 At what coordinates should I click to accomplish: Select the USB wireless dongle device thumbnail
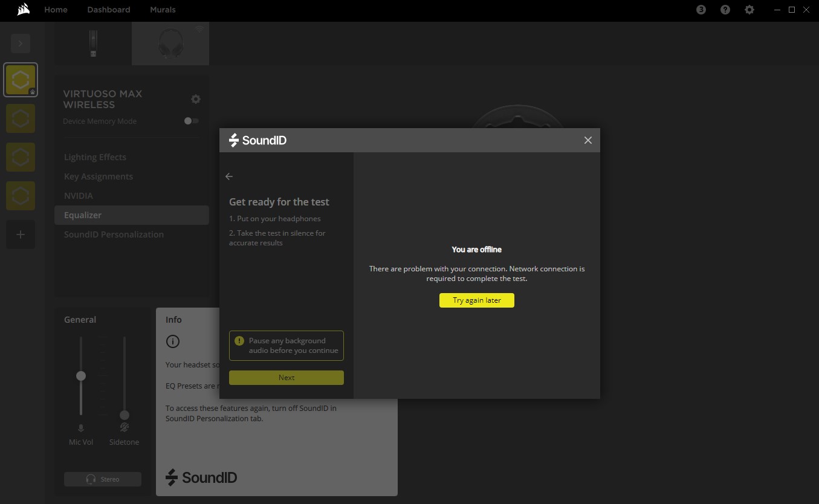93,44
